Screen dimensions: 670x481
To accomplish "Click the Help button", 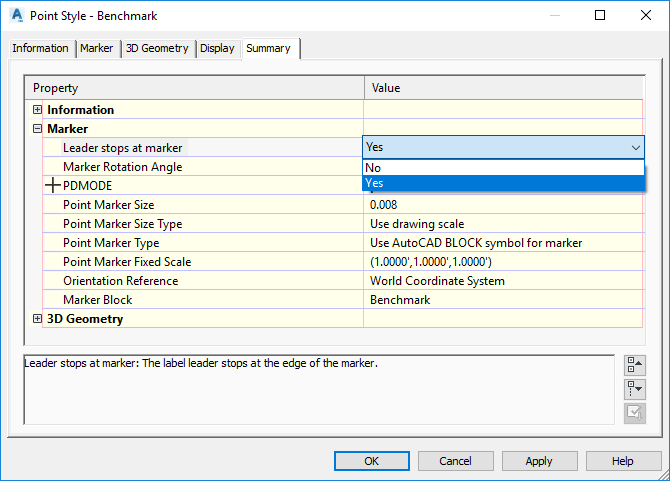I will pyautogui.click(x=623, y=461).
